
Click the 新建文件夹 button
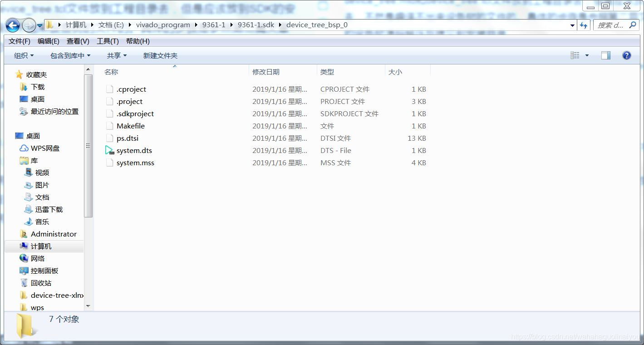[x=160, y=55]
